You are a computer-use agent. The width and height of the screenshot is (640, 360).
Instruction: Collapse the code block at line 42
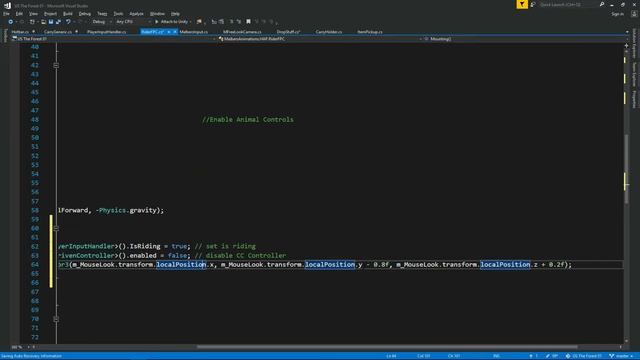coord(56,65)
